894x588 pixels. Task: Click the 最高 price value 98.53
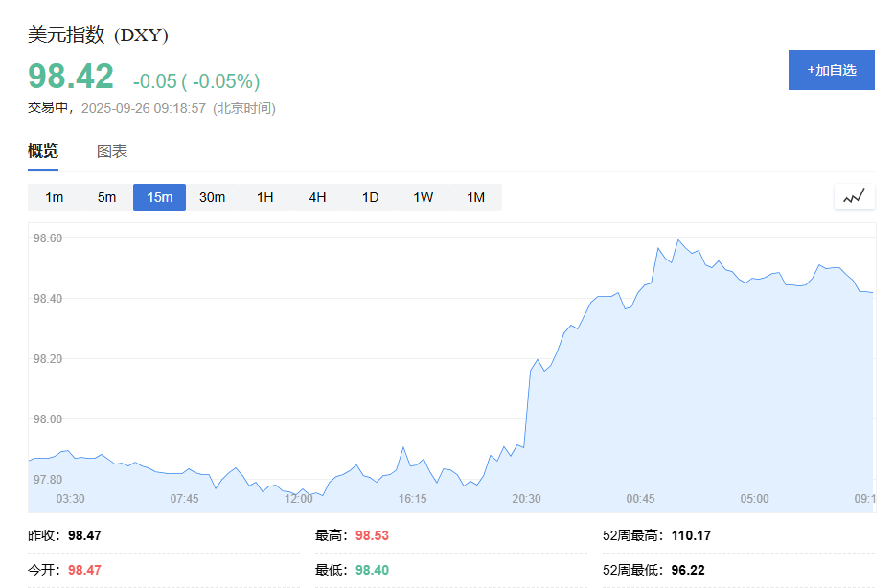(371, 535)
